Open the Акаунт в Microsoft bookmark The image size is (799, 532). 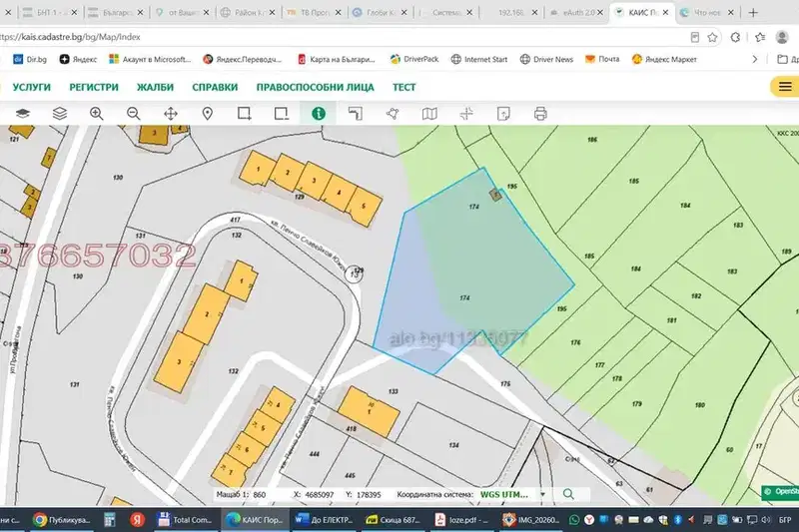tap(150, 59)
